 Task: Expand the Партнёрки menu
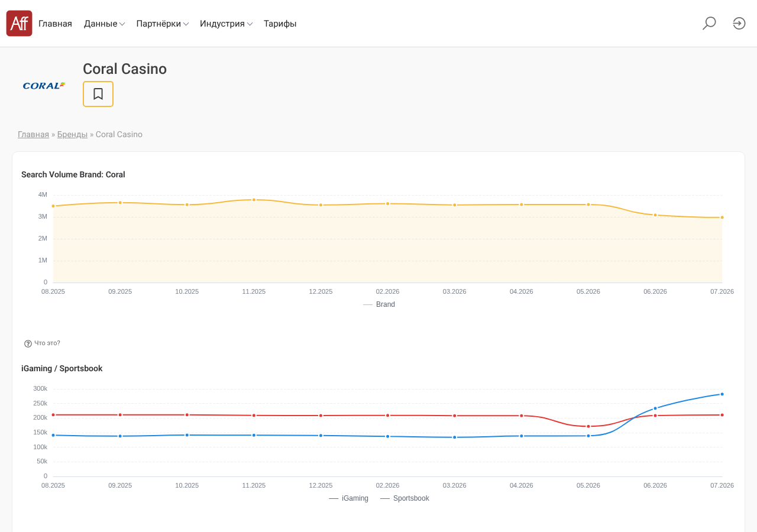point(163,24)
